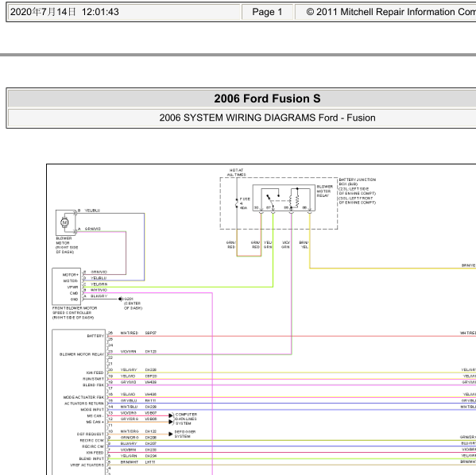Click the 'CMD' terminal label
The height and width of the screenshot is (475, 476).
click(74, 293)
